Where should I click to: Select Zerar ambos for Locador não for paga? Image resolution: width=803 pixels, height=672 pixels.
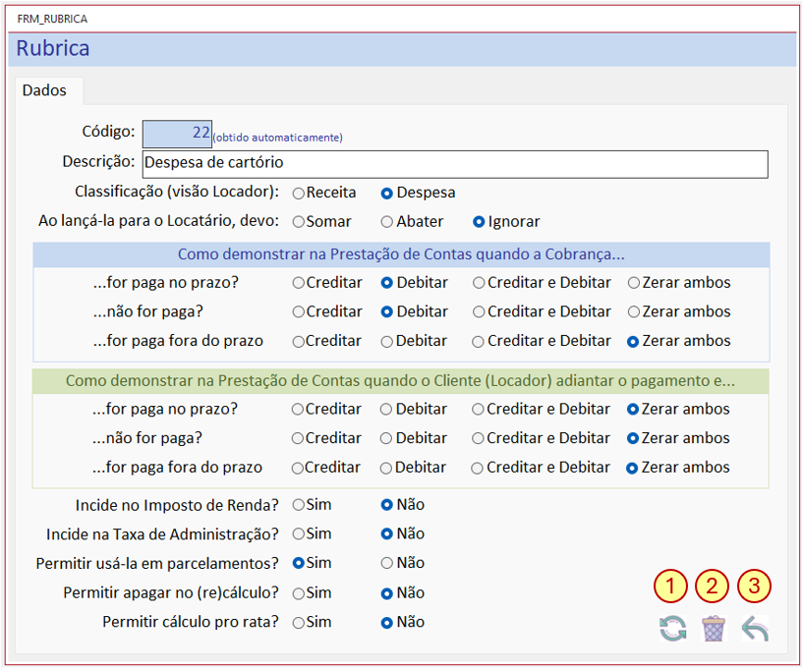[x=633, y=438]
